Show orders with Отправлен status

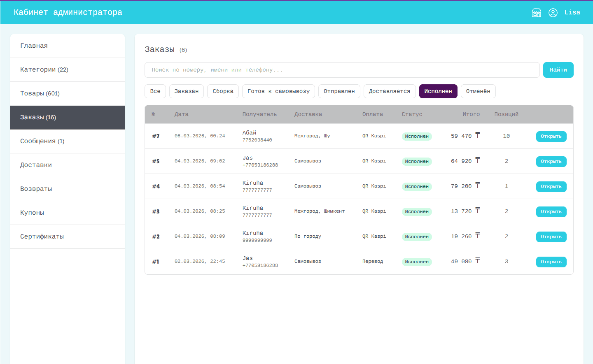click(x=339, y=91)
